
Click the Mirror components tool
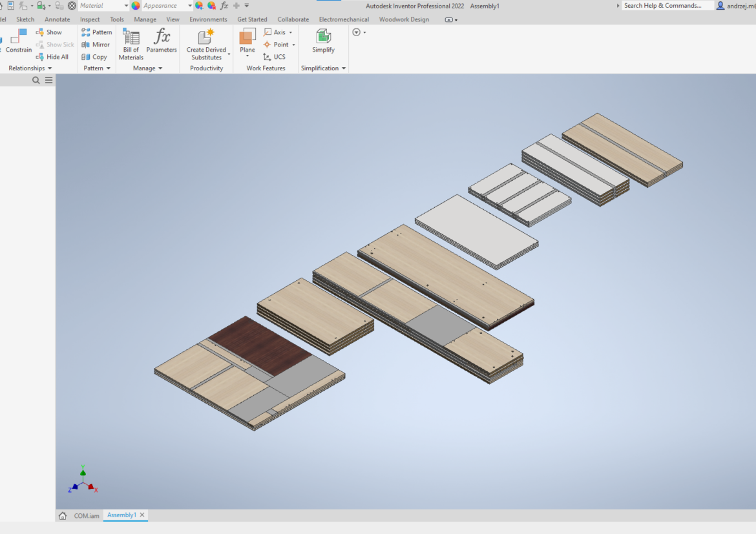pyautogui.click(x=96, y=45)
